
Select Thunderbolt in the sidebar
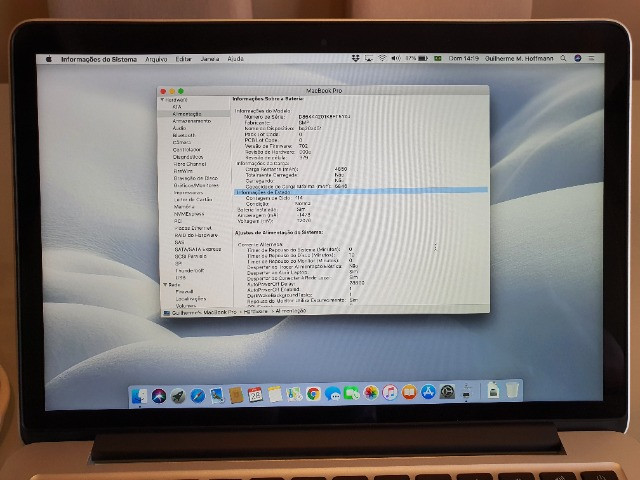[x=189, y=270]
